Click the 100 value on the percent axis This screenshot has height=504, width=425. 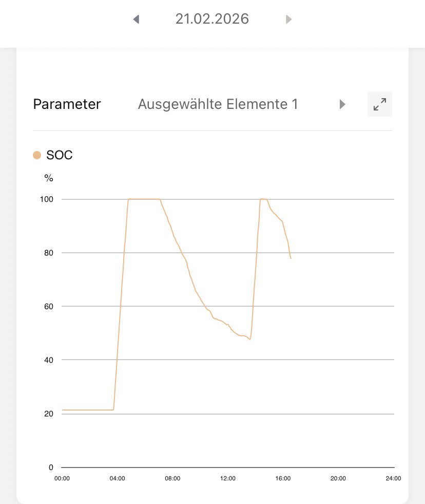click(x=47, y=199)
